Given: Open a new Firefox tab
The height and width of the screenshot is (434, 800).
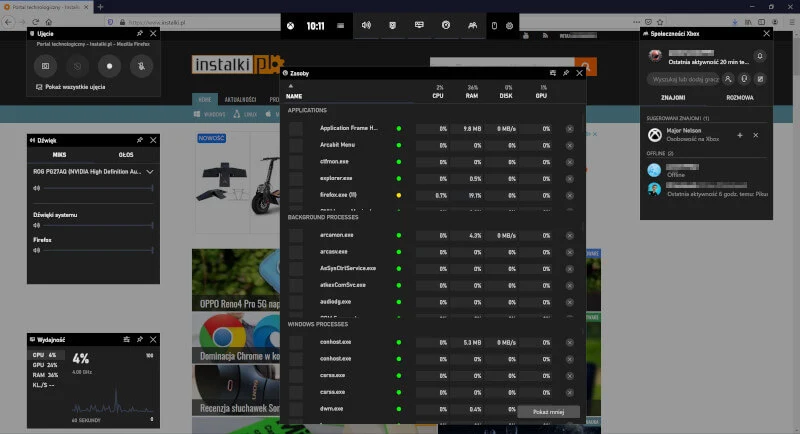Looking at the screenshot, I should click(101, 7).
